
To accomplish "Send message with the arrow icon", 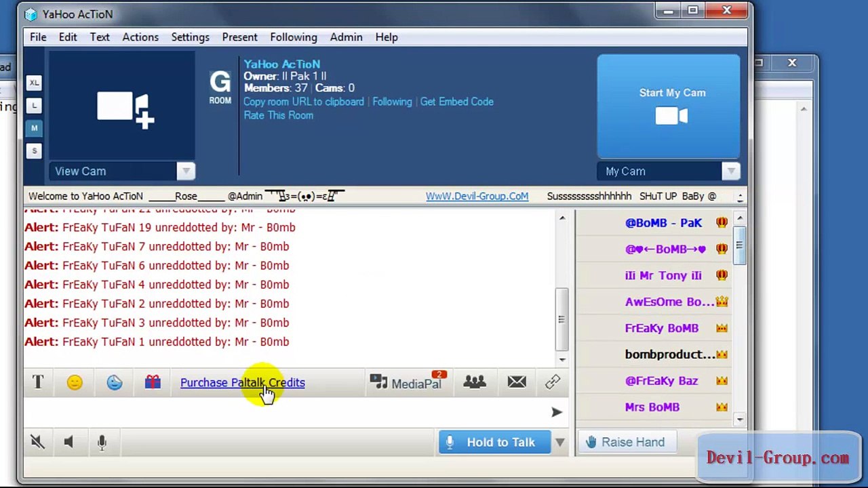I will (x=557, y=411).
